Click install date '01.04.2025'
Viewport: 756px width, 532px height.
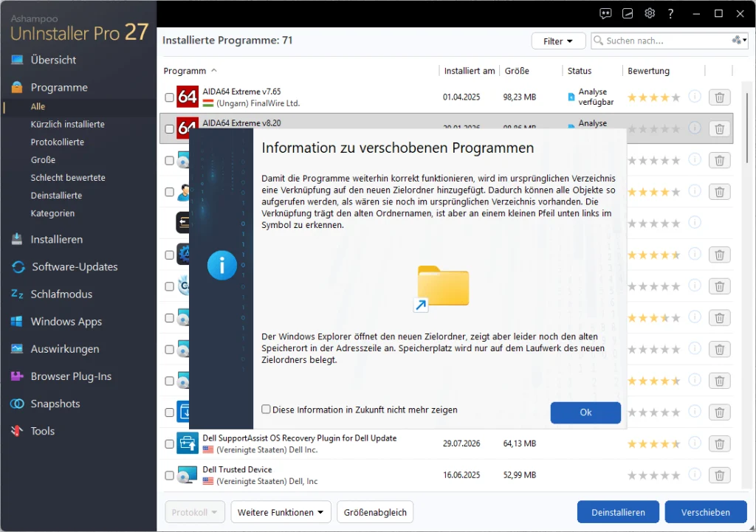pyautogui.click(x=461, y=97)
